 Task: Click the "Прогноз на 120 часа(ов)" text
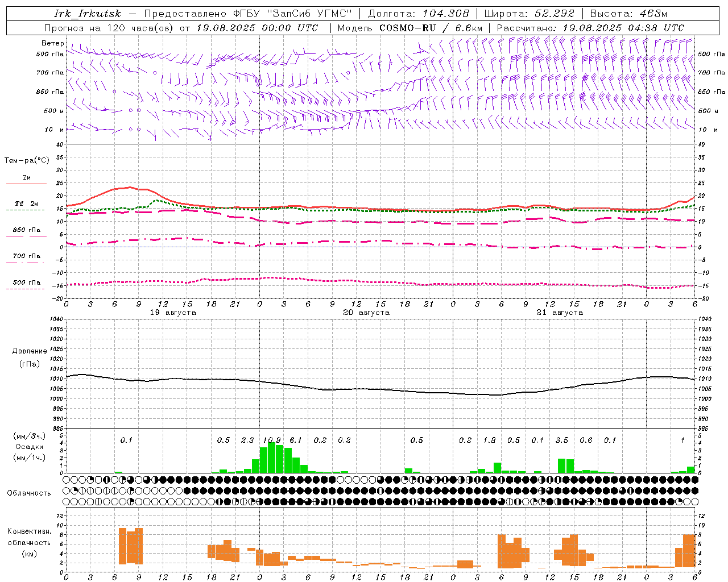[109, 28]
